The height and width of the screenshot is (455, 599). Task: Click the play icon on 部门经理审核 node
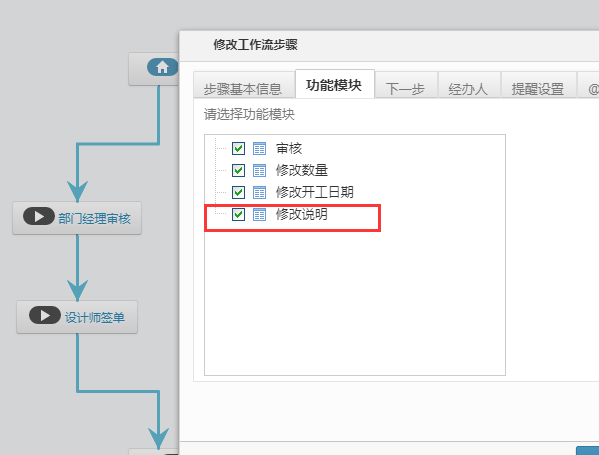pyautogui.click(x=39, y=217)
